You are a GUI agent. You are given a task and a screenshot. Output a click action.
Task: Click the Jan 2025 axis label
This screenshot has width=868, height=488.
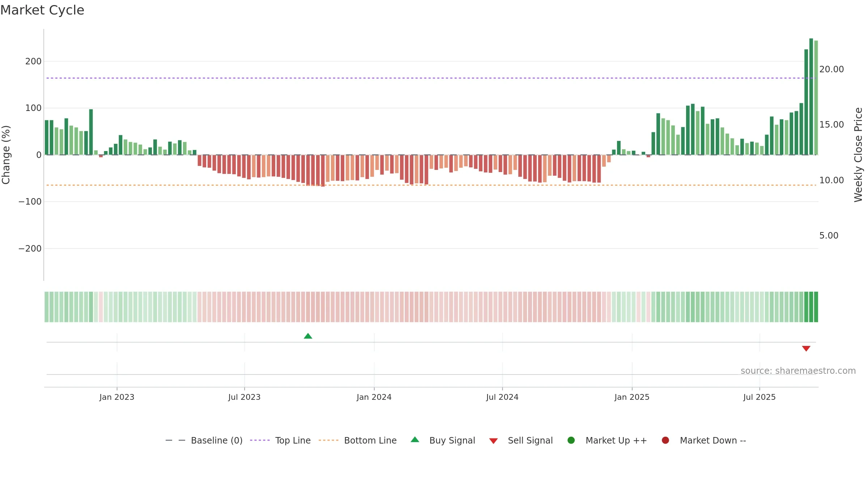point(632,397)
